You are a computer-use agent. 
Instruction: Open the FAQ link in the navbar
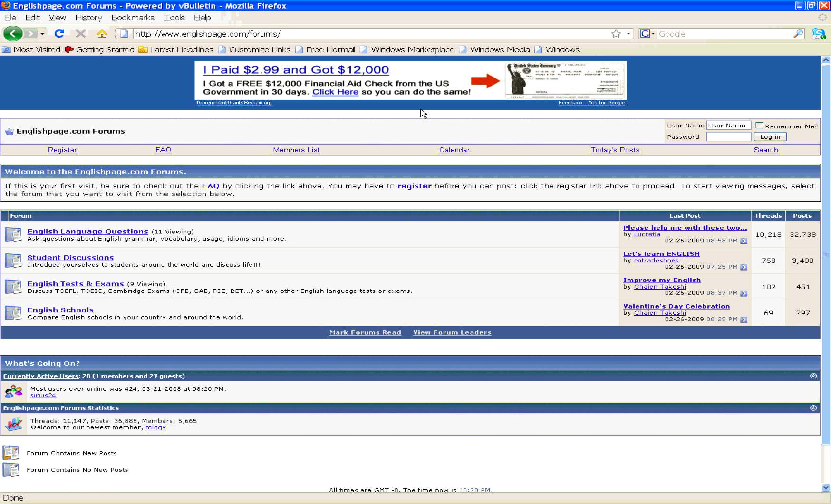click(164, 150)
